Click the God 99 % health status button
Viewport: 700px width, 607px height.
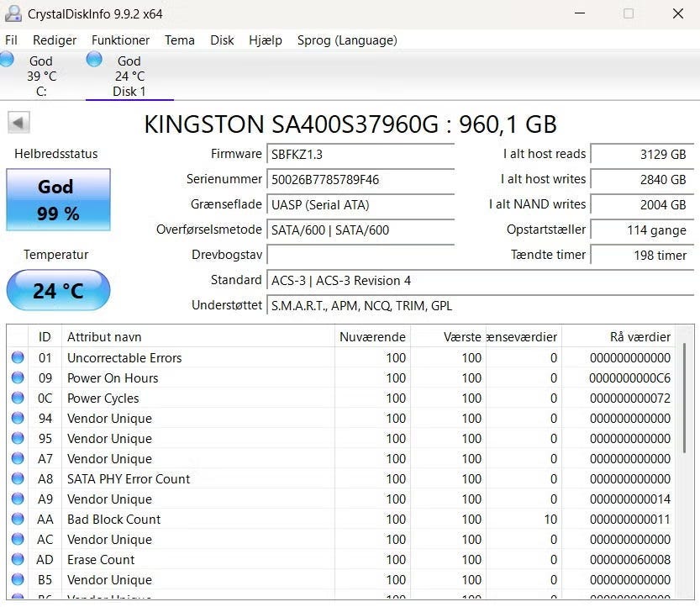[x=58, y=199]
